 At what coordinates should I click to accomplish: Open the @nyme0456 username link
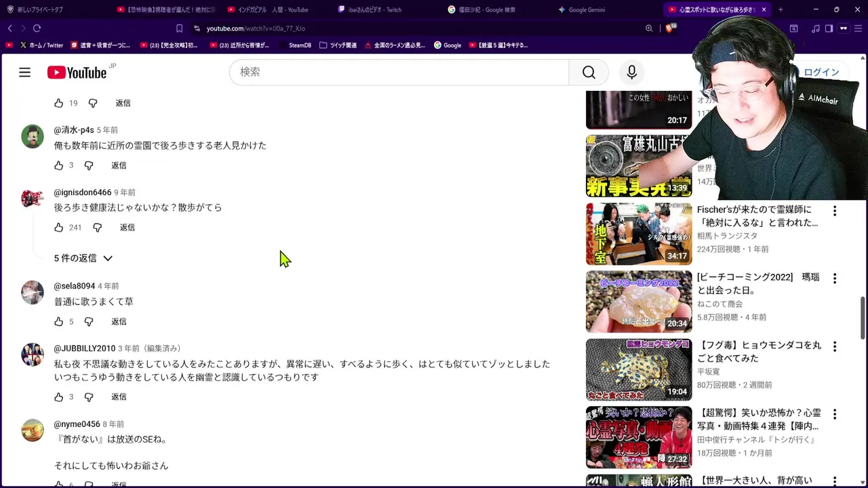tap(77, 424)
